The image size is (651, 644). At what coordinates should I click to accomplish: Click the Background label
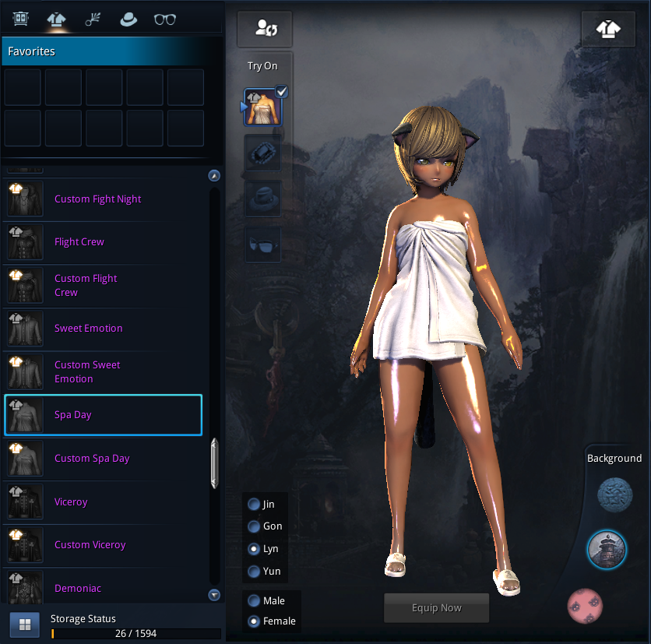(614, 458)
